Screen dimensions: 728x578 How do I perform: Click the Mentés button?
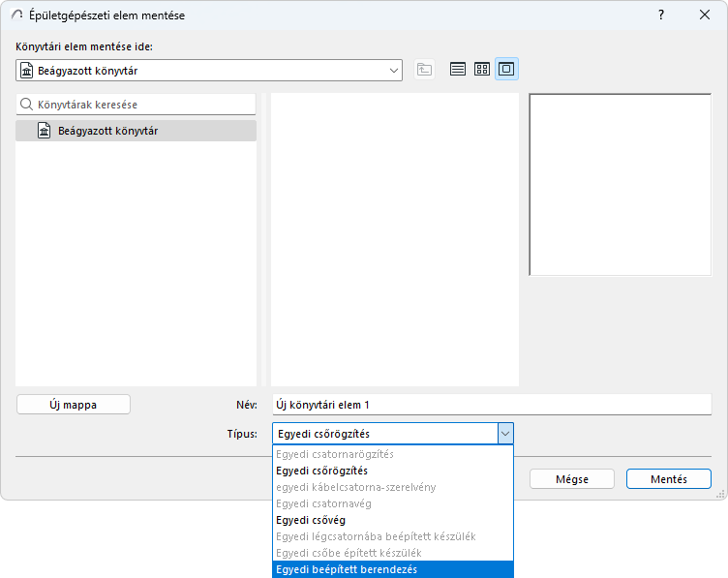click(669, 478)
